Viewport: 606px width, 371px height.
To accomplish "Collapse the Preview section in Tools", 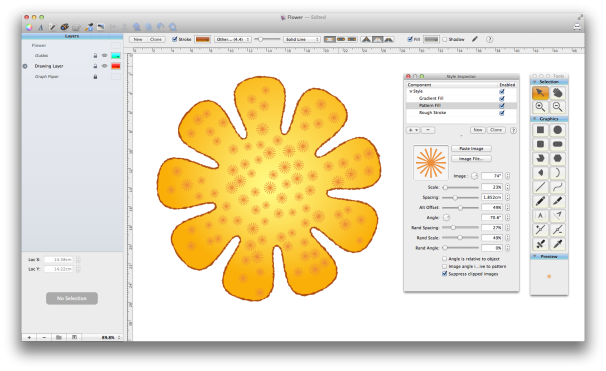I will click(x=535, y=256).
